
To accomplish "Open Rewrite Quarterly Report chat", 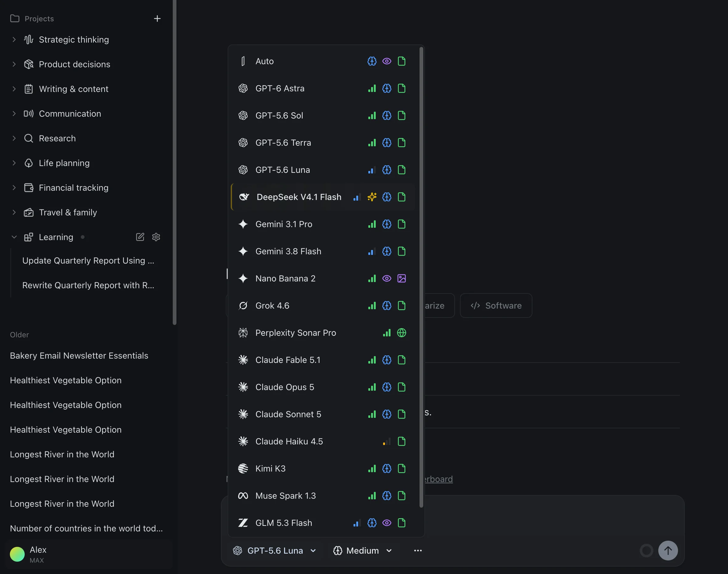I will click(88, 285).
